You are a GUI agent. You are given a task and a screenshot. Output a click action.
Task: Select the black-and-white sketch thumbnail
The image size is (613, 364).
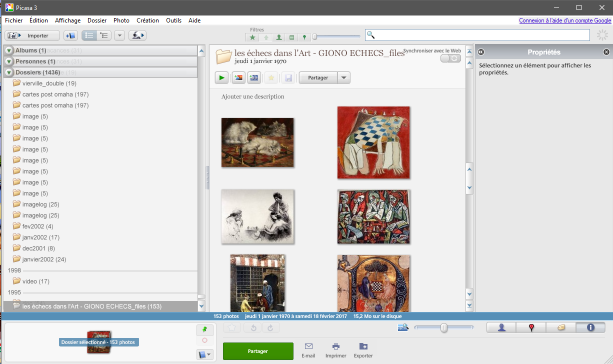(257, 216)
